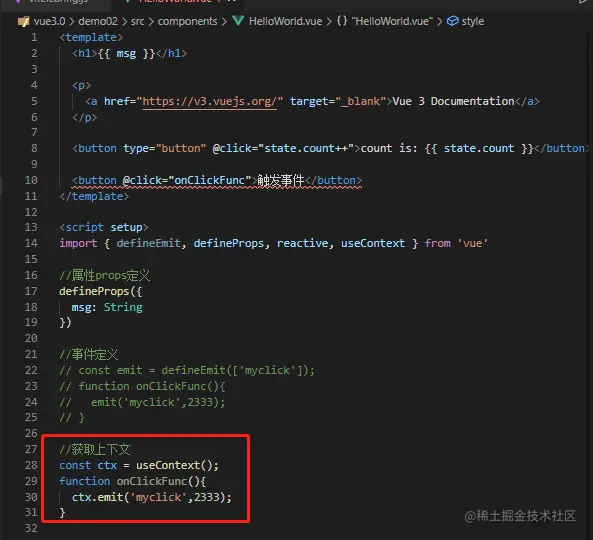The image size is (593, 540).
Task: Open src breadcrumb segment
Action: (x=137, y=21)
